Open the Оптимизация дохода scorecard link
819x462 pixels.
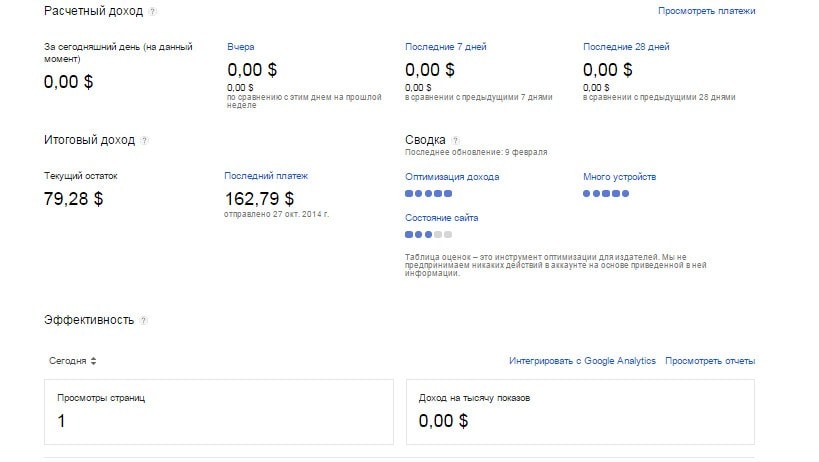point(452,177)
